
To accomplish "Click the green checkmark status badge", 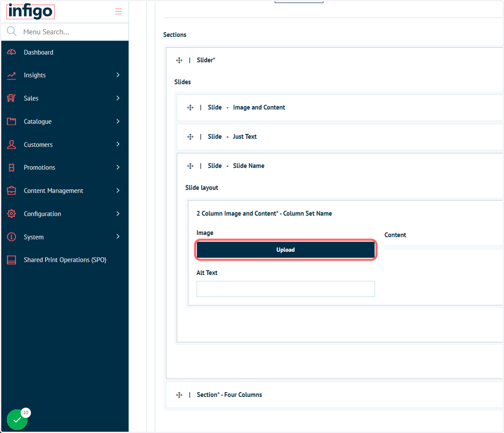I will [x=17, y=420].
